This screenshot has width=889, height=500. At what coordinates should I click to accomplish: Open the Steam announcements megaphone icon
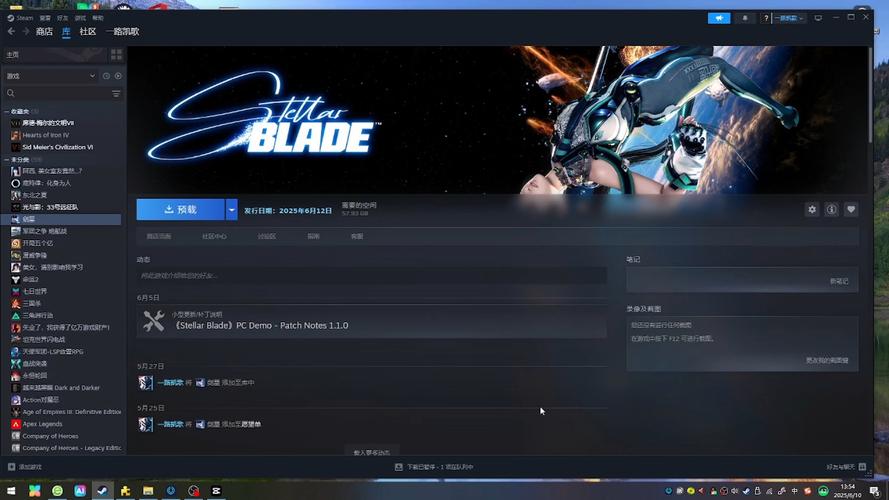point(719,18)
